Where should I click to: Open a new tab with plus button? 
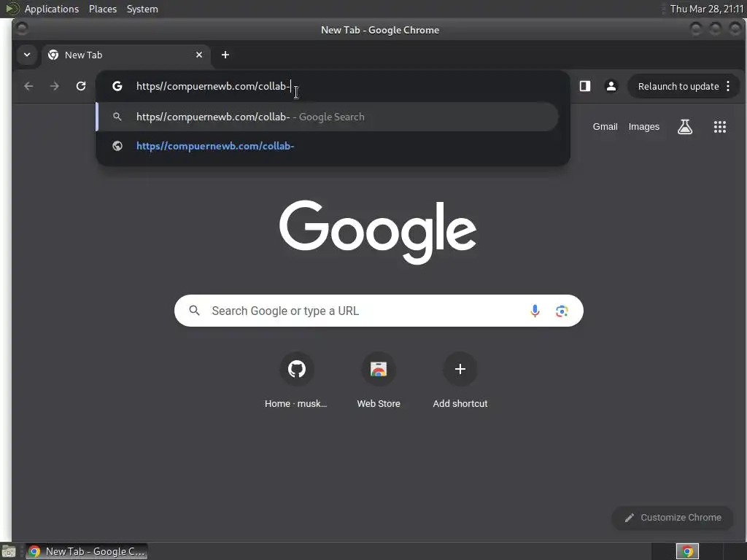tap(225, 55)
